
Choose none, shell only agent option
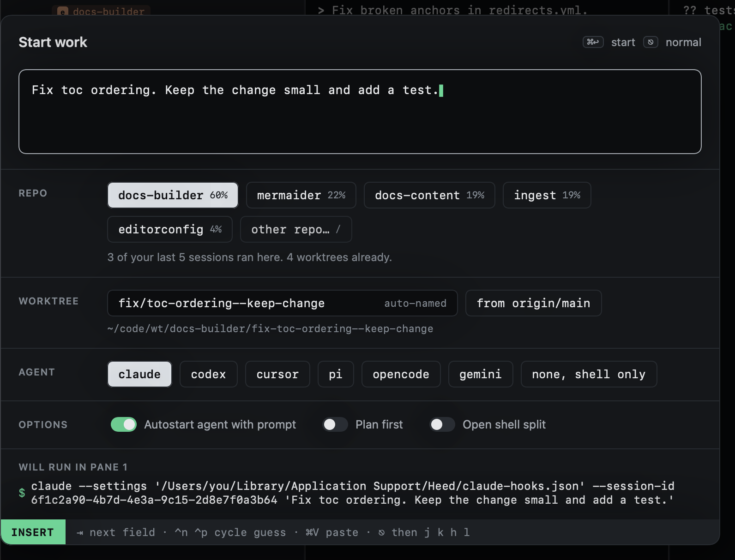(x=589, y=374)
